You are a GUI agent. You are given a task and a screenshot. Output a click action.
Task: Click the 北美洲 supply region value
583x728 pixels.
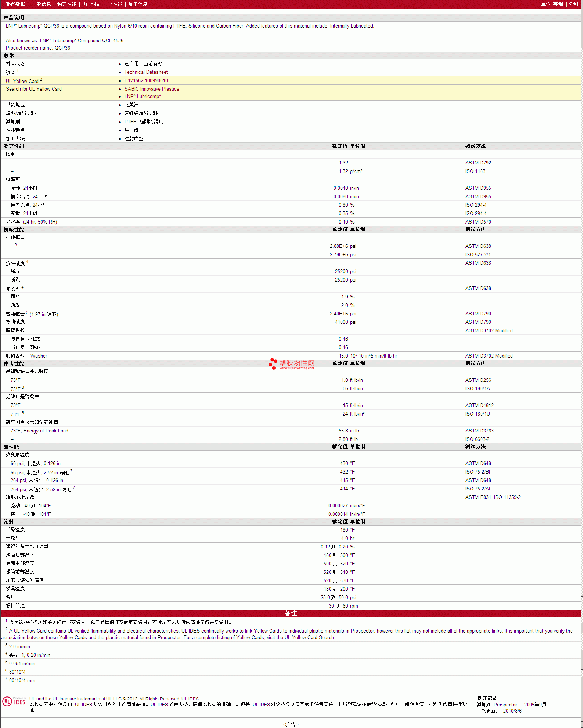tap(132, 105)
